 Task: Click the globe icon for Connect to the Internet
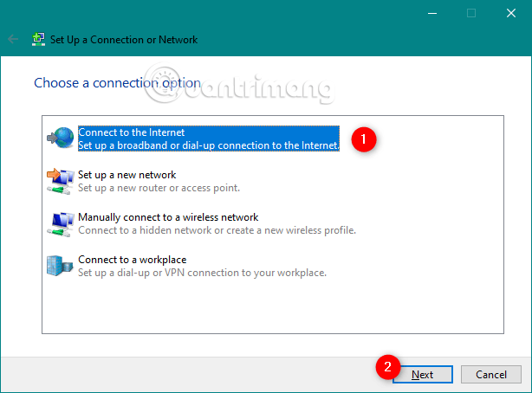[x=61, y=139]
